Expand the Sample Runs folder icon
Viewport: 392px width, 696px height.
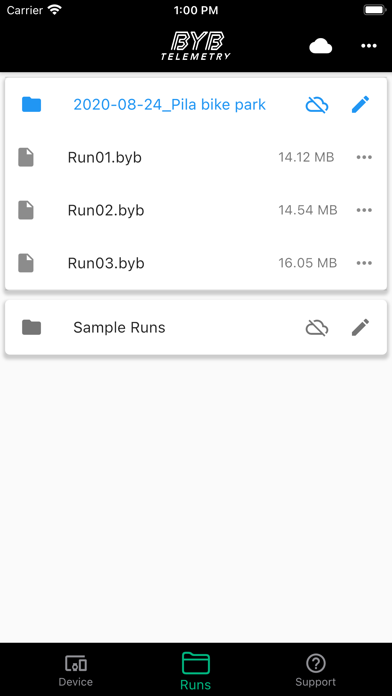32,328
